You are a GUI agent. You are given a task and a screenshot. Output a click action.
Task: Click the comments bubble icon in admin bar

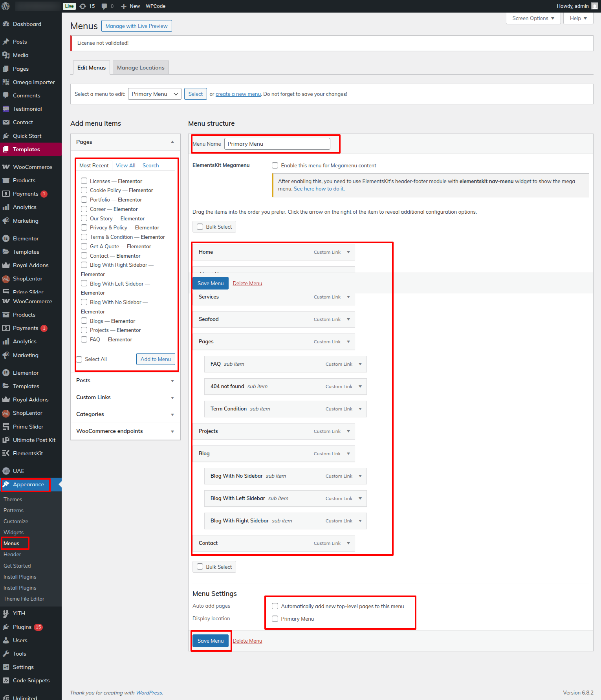tap(104, 6)
